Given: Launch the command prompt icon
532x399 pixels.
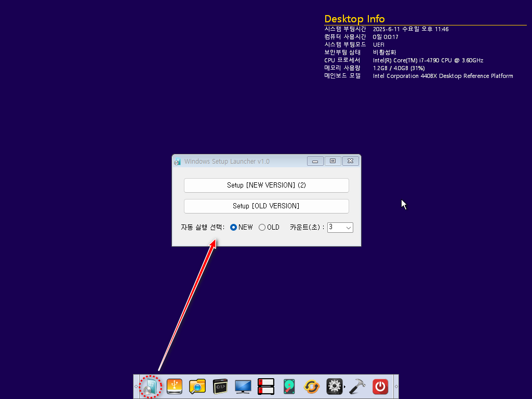Looking at the screenshot, I should tap(220, 387).
